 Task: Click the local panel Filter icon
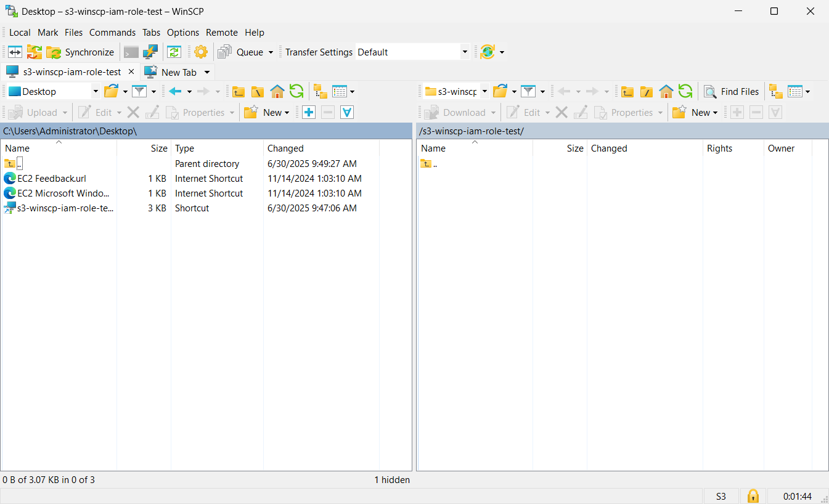pos(140,92)
